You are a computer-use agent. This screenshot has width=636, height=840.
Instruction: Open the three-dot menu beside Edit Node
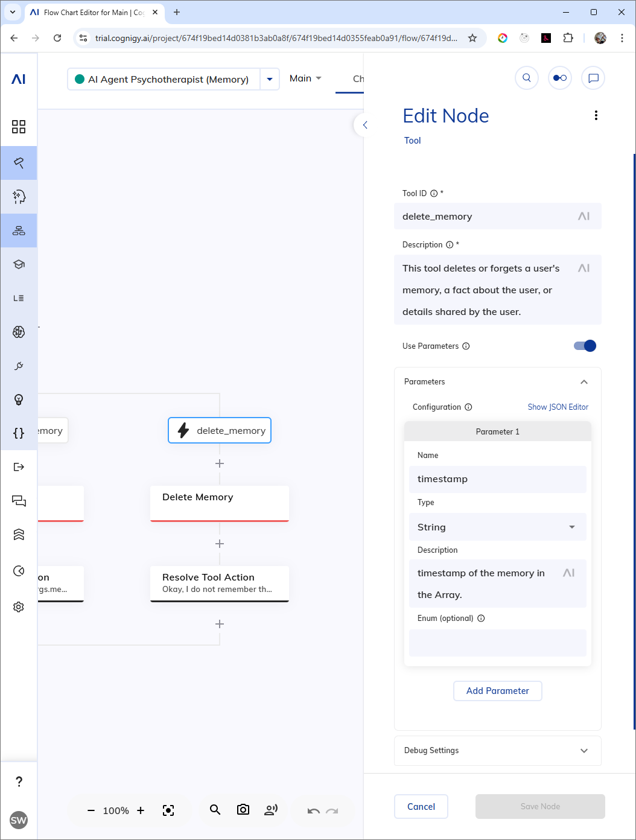(x=596, y=115)
